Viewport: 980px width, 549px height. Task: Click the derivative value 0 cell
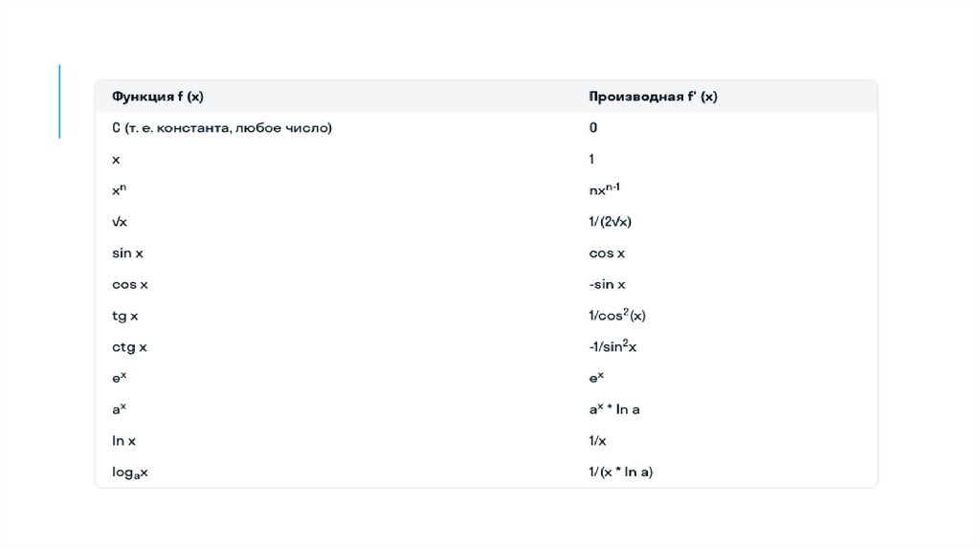pos(593,127)
